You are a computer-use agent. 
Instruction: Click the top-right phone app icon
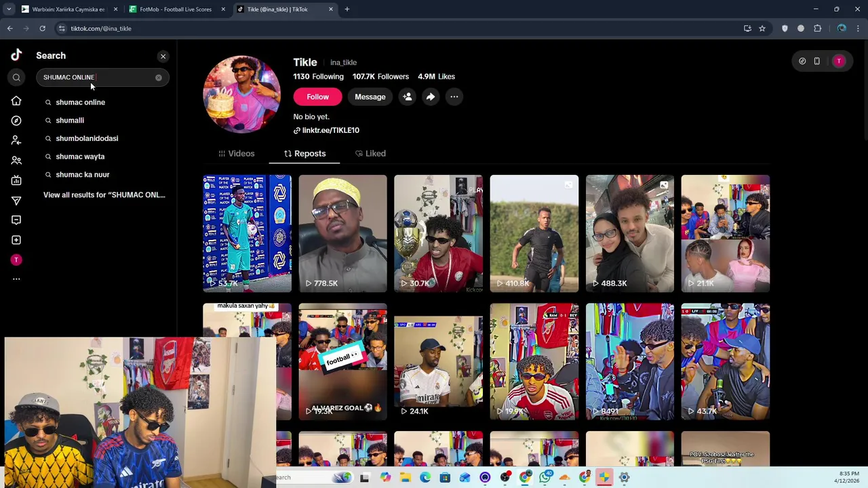tap(817, 61)
